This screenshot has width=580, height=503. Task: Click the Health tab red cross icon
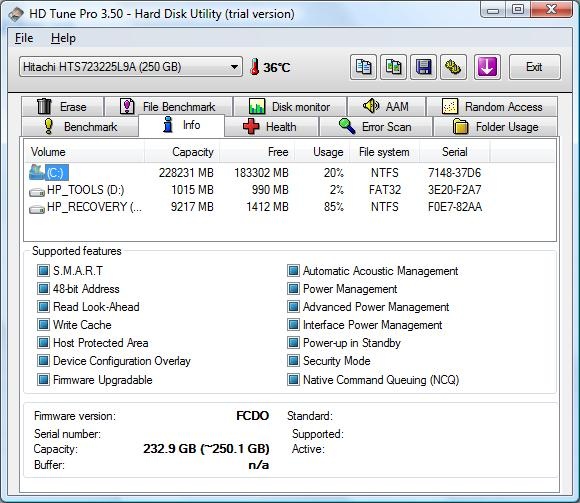coord(251,126)
